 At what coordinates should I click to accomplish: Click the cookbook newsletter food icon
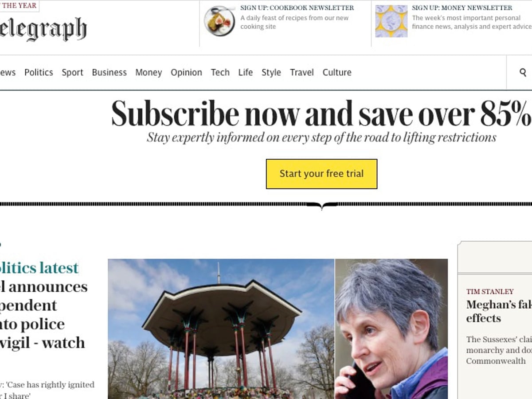(x=219, y=21)
